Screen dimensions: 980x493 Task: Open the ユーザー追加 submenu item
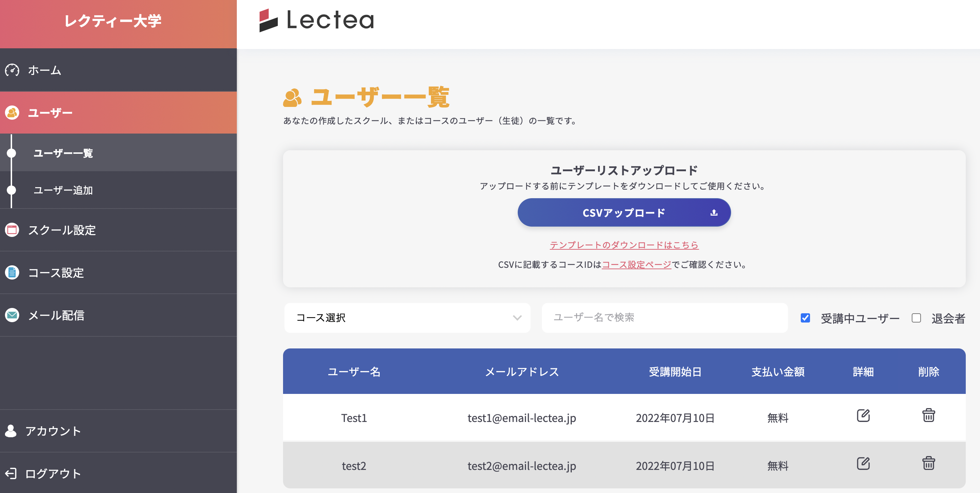coord(63,190)
